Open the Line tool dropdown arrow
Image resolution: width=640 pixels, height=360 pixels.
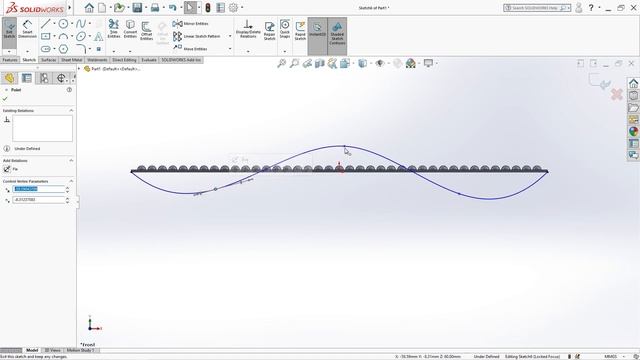click(x=54, y=24)
